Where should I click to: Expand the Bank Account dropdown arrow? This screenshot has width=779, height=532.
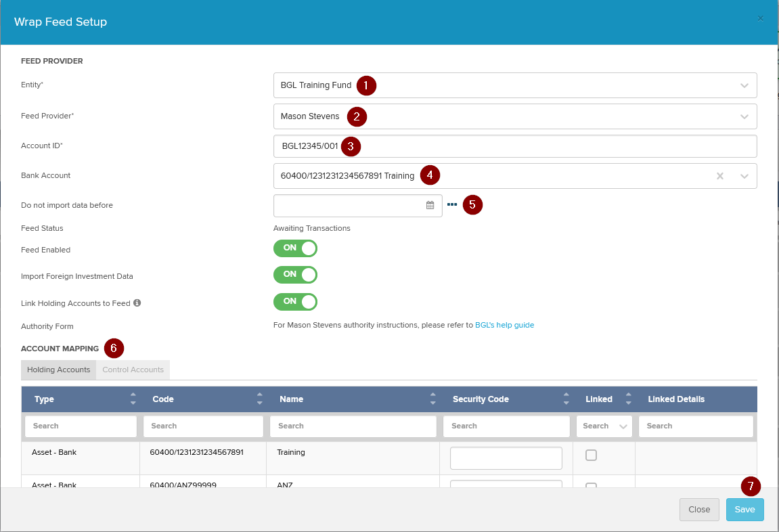click(744, 176)
